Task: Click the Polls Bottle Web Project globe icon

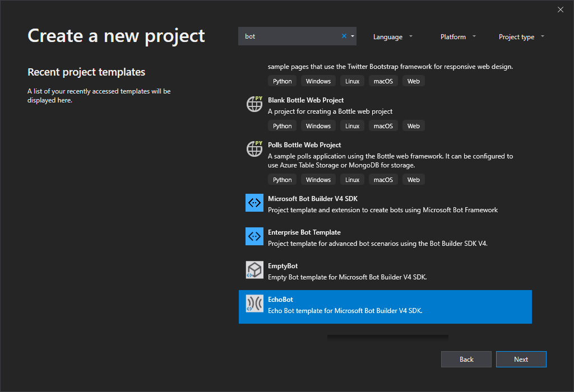Action: pos(254,149)
